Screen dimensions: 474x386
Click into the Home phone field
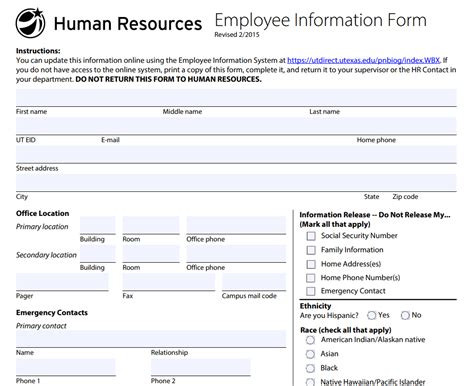[x=406, y=126]
